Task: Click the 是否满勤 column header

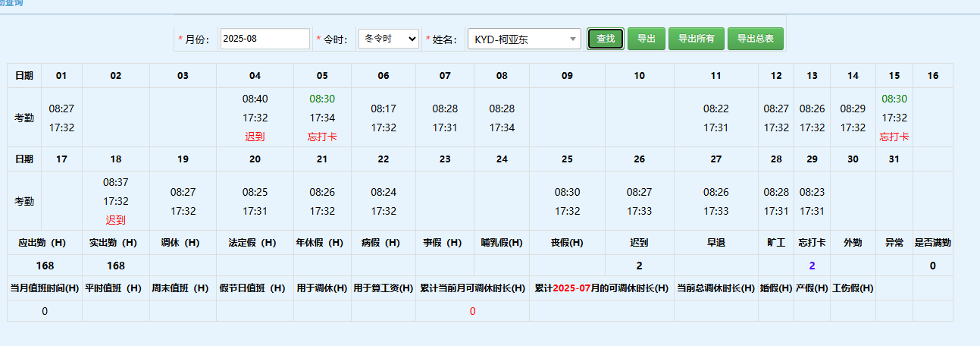Action: pos(932,243)
